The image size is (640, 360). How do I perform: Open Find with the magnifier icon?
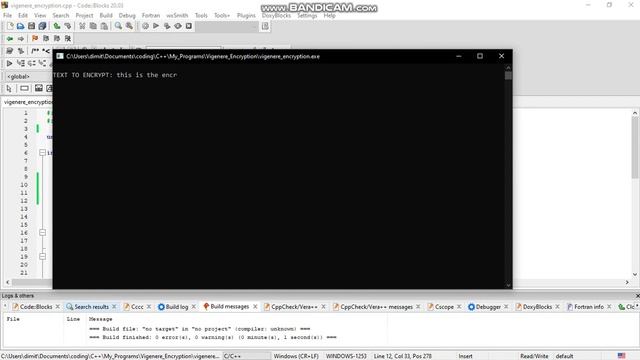click(x=118, y=26)
